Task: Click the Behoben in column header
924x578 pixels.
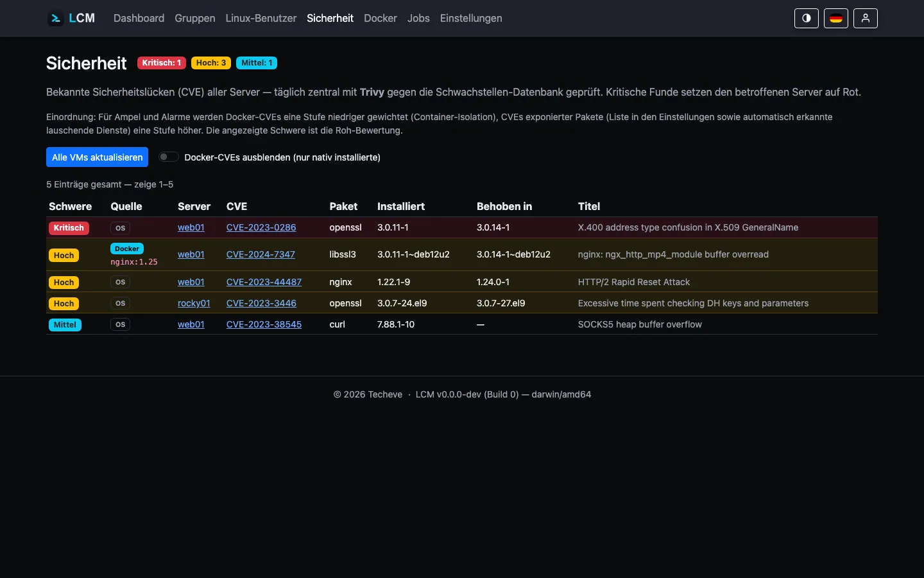Action: (504, 206)
